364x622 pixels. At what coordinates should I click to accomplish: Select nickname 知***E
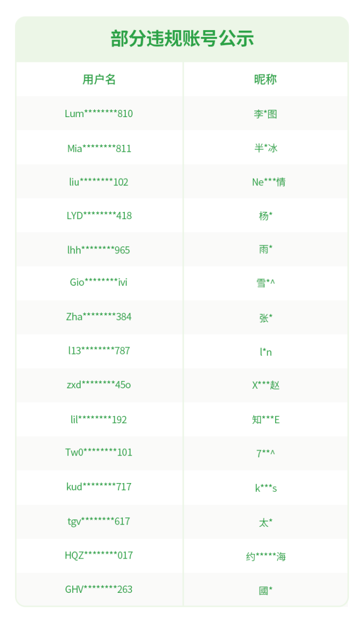point(266,420)
